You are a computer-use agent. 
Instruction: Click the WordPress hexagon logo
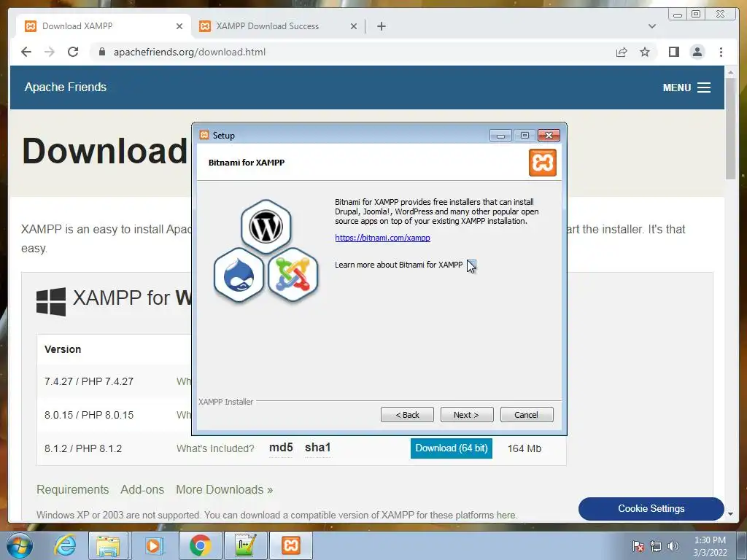click(x=266, y=226)
